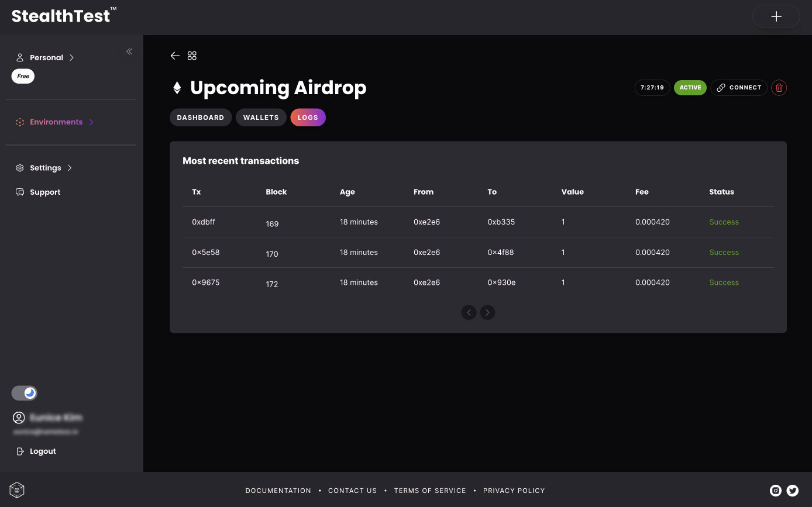
Task: Log out using the Logout link
Action: tap(43, 451)
